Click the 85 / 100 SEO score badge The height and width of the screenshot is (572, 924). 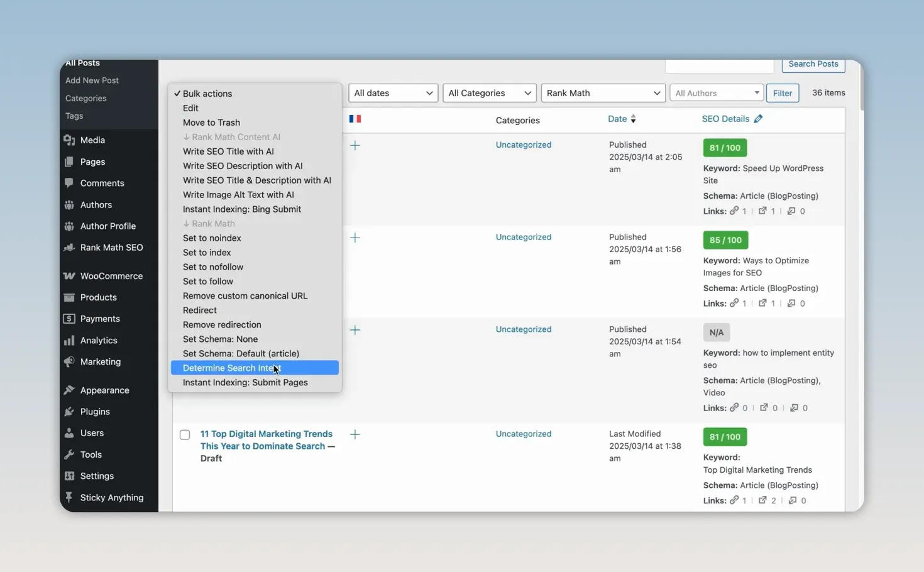coord(725,240)
